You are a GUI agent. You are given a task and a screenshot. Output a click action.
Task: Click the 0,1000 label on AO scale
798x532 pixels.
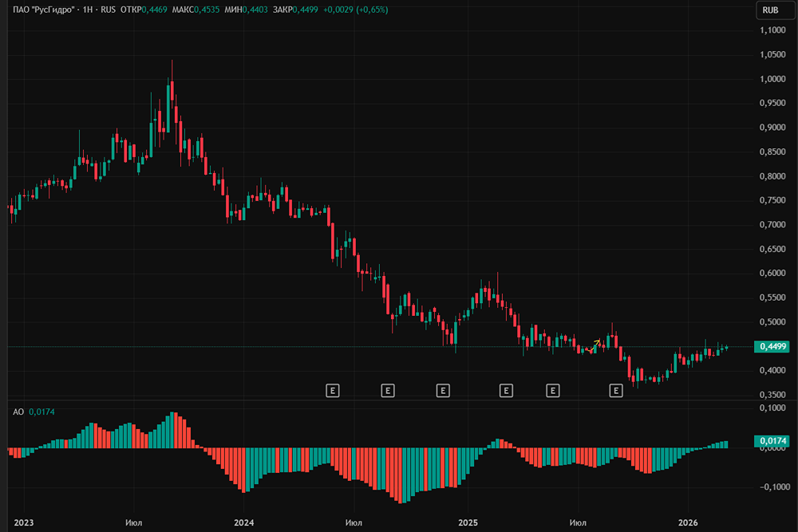pos(772,408)
